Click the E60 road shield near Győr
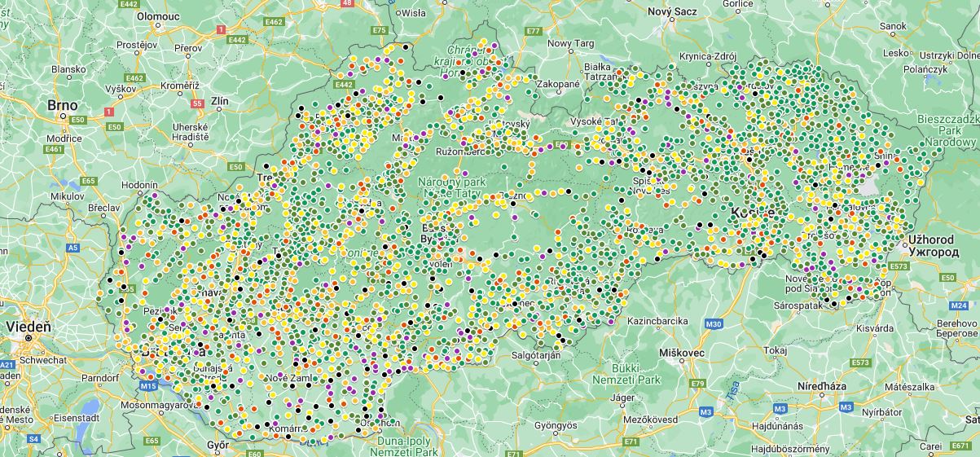Image resolution: width=980 pixels, height=457 pixels. click(x=254, y=452)
